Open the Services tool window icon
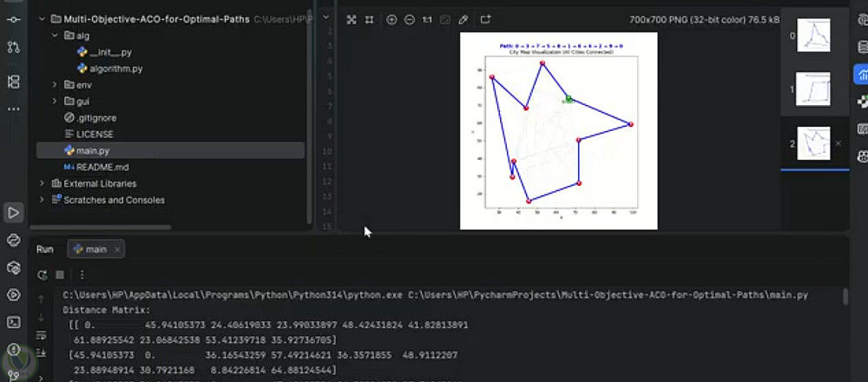This screenshot has width=868, height=382. pyautogui.click(x=13, y=294)
